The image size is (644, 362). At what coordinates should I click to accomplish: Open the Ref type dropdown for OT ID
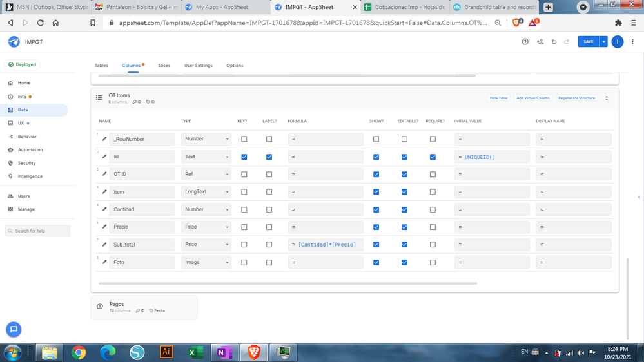click(206, 174)
